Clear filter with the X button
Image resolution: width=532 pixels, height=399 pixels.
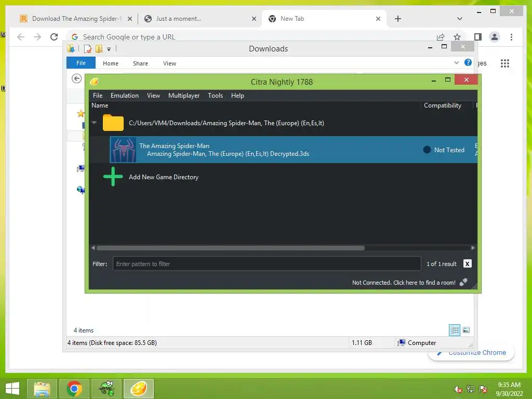point(467,263)
